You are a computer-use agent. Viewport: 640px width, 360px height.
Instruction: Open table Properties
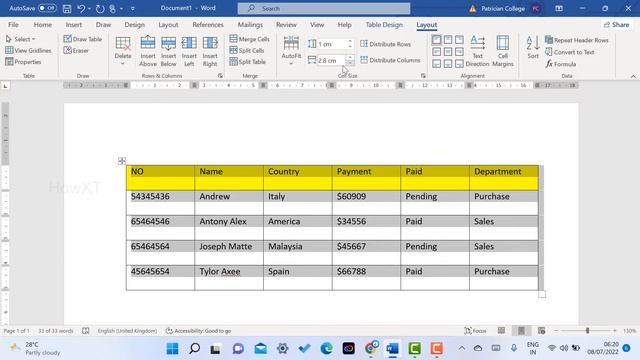(x=23, y=62)
